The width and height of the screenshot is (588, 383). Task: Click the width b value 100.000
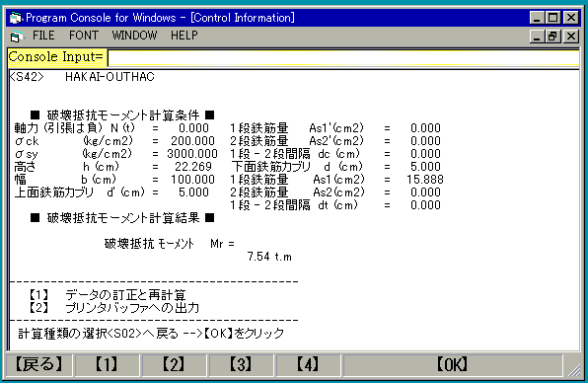pyautogui.click(x=192, y=180)
